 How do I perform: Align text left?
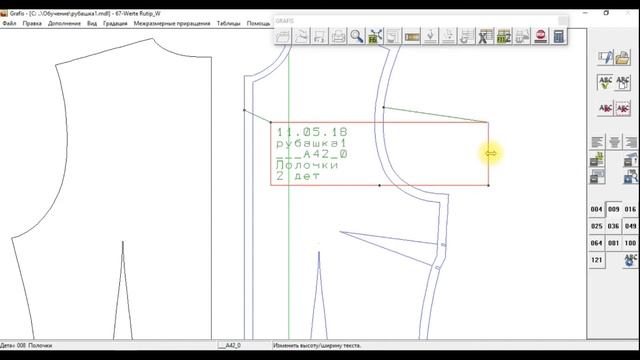(597, 142)
